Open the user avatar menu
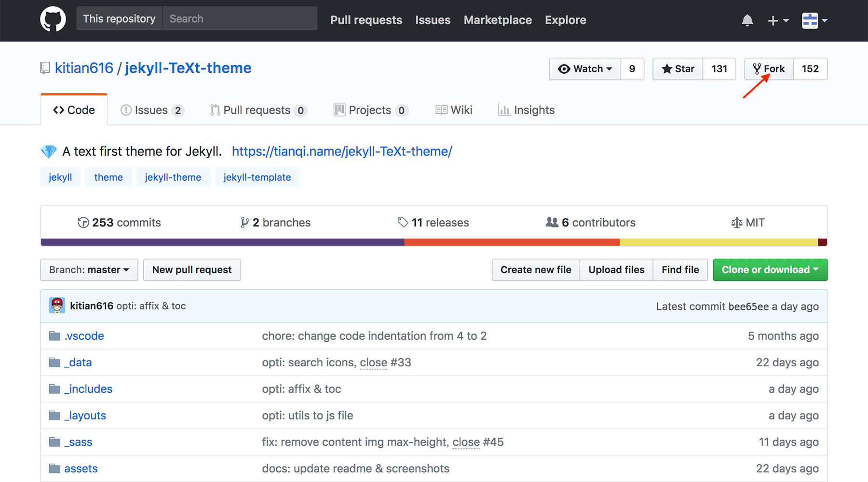868x482 pixels. 814,20
